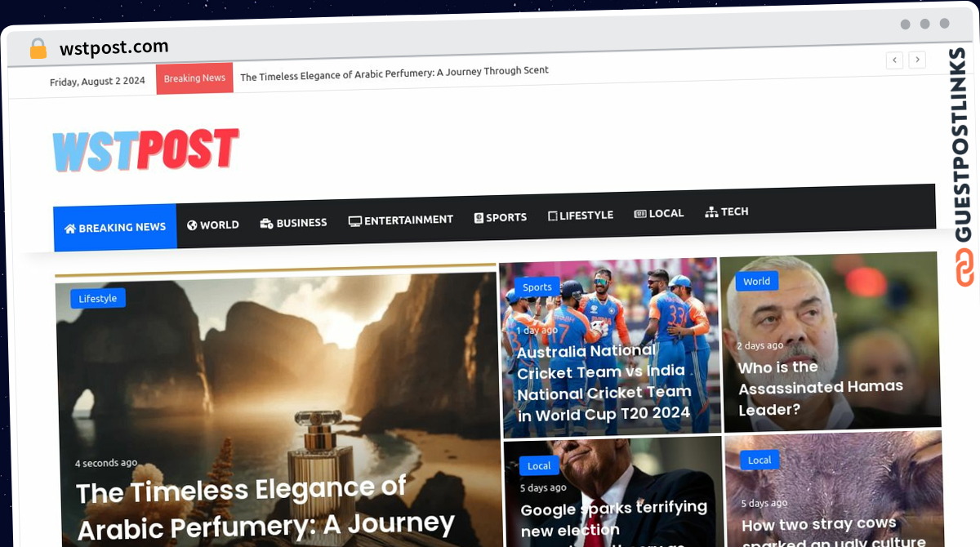Click the '4 seconds ago' timestamp
Screen dimensions: 980x547
pyautogui.click(x=106, y=463)
